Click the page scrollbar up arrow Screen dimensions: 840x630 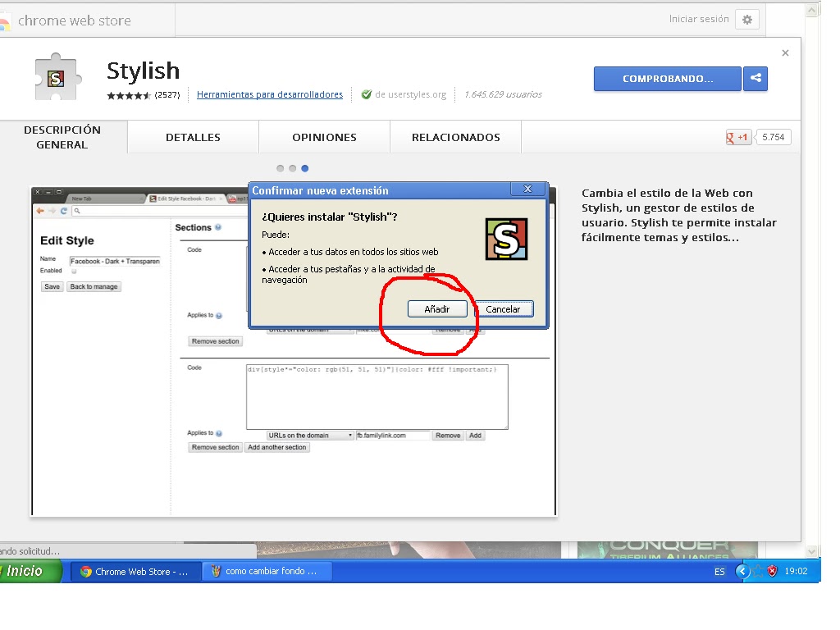click(x=812, y=10)
